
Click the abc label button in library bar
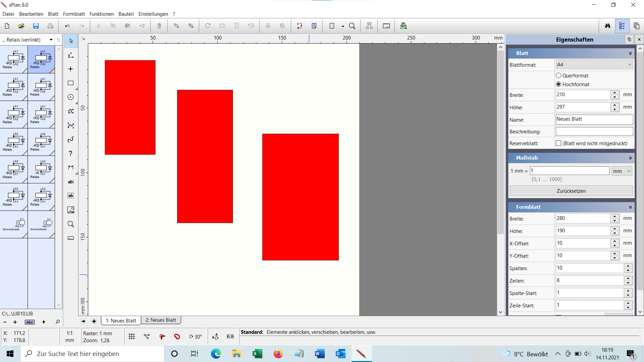pyautogui.click(x=30, y=322)
